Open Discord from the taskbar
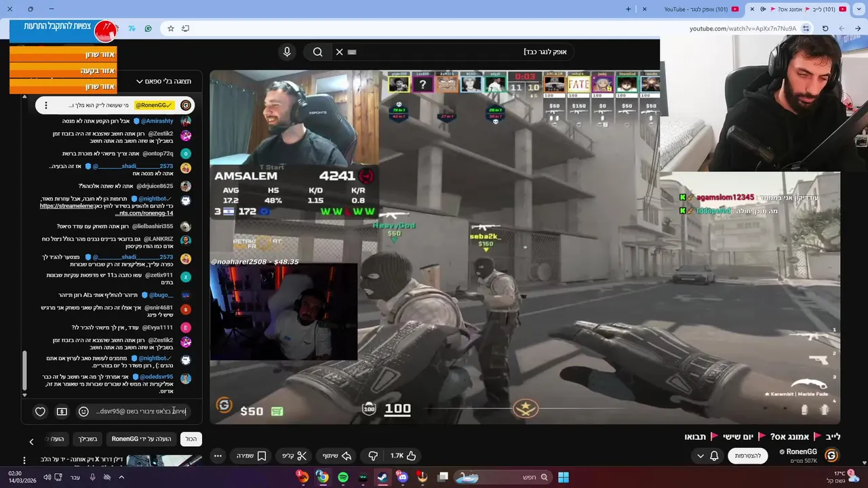 point(403,477)
